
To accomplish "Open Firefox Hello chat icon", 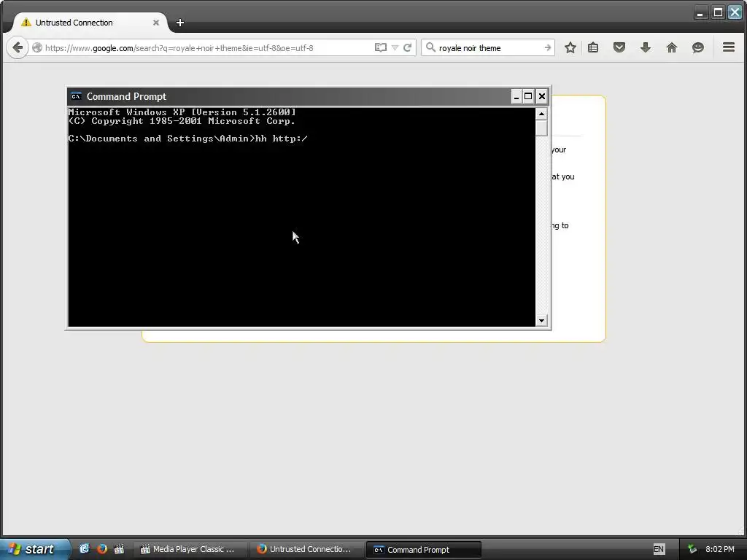I will pos(698,47).
